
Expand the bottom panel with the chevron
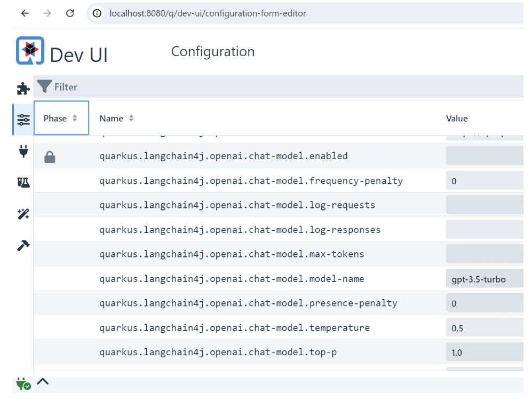click(x=43, y=381)
